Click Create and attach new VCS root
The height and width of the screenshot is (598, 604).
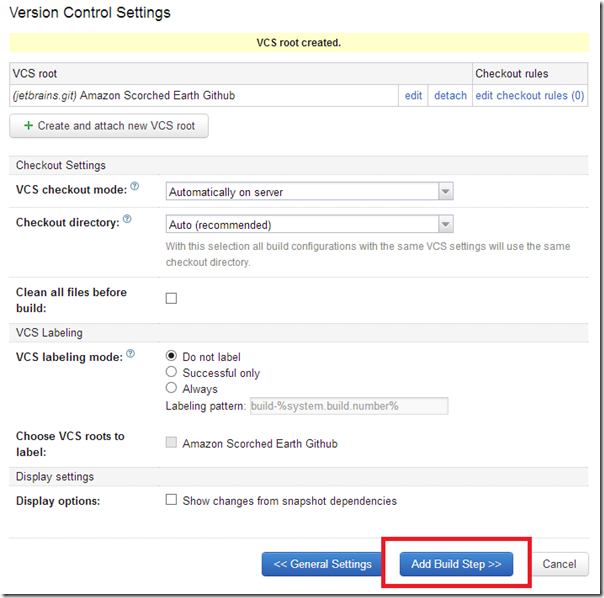click(109, 126)
